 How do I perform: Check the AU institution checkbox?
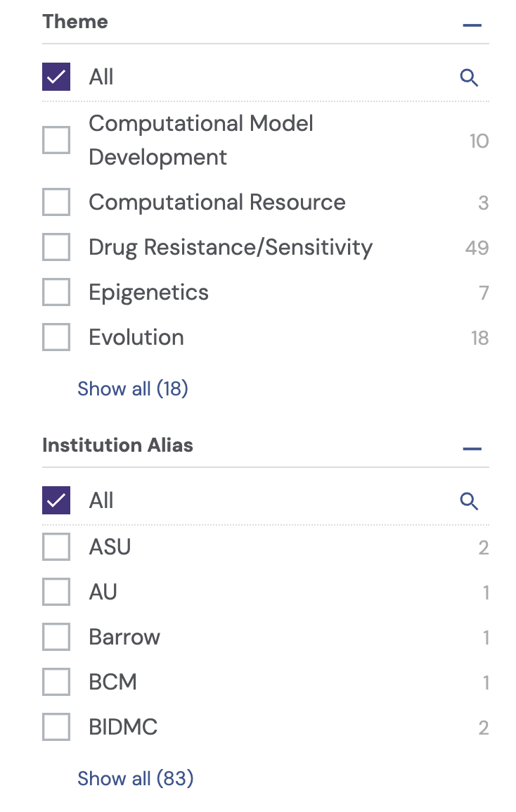[56, 592]
